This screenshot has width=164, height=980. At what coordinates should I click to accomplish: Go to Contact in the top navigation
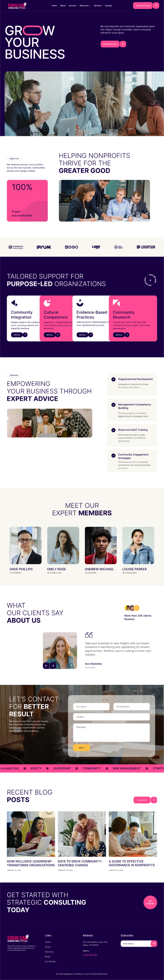108,6
